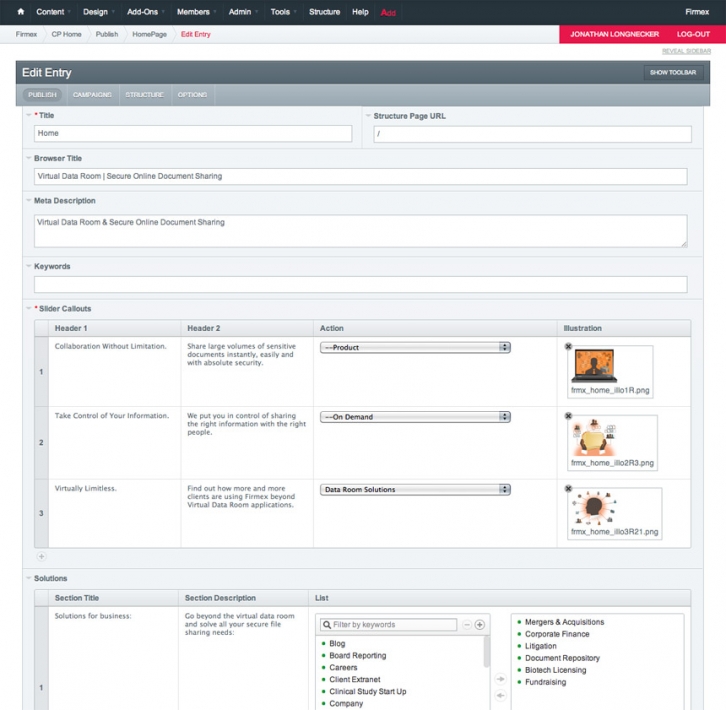Screen dimensions: 726x710
Task: Remove the frmx_home_illo3R21.png illustration
Action: pyautogui.click(x=568, y=489)
